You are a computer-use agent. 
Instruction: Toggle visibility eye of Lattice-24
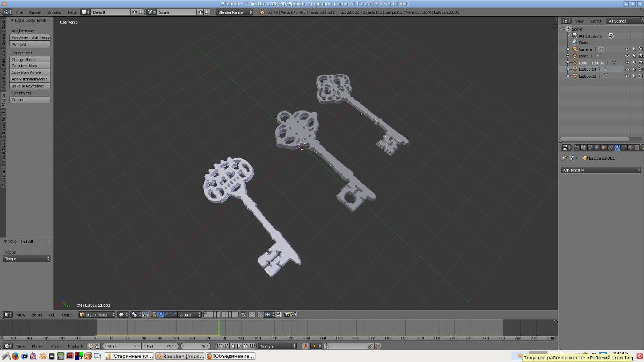627,69
